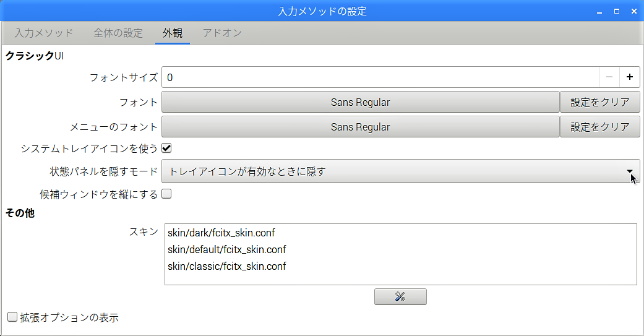Toggle システムトレイアイコンを使う checkbox
Viewport: 644px width, 336px height.
[x=166, y=148]
